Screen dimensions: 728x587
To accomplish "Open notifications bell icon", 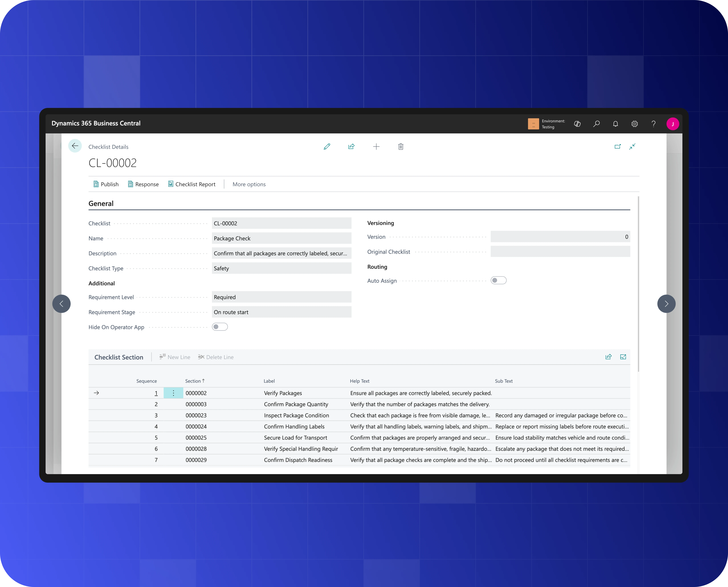I will pyautogui.click(x=615, y=124).
